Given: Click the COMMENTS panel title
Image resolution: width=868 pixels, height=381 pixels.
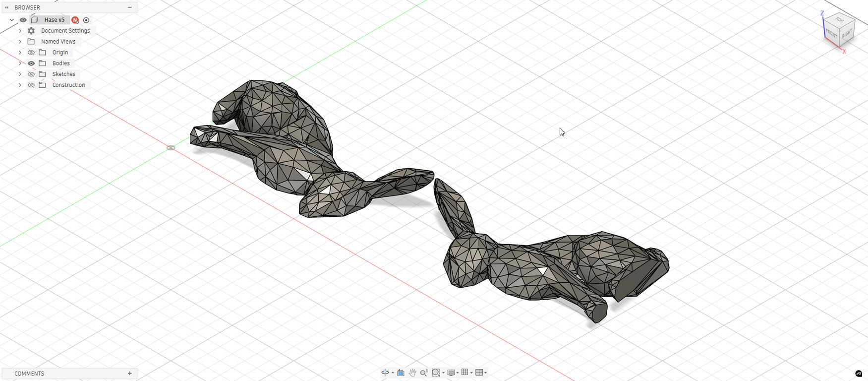Looking at the screenshot, I should (x=29, y=374).
